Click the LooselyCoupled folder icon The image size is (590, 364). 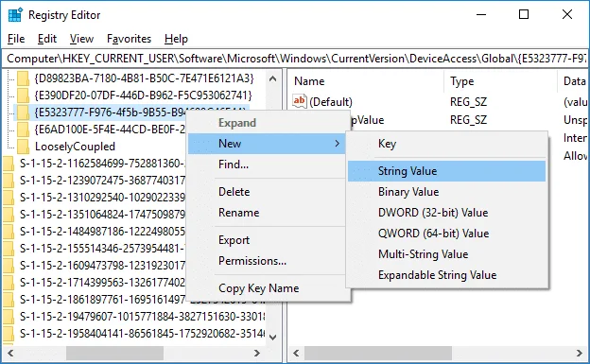[x=23, y=147]
